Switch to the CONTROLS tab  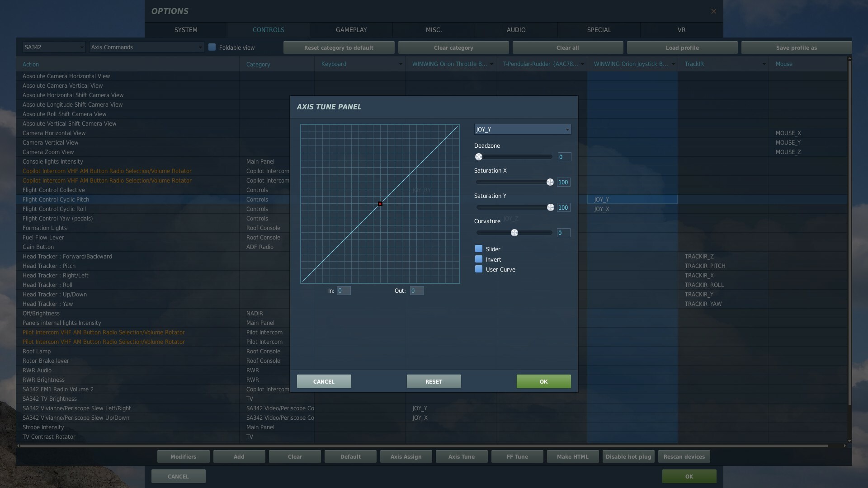(269, 30)
